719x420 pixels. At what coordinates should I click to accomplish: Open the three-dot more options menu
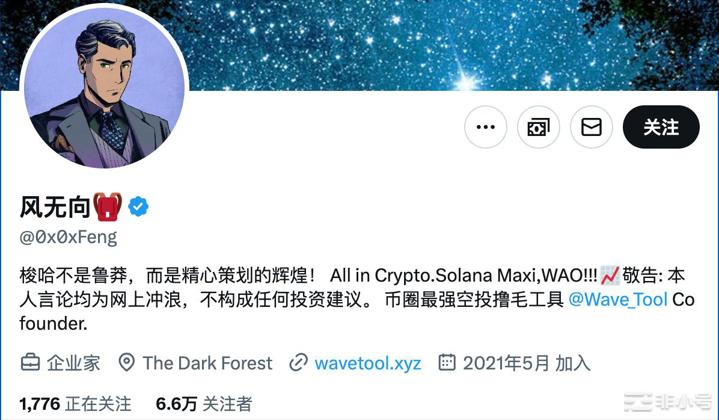tap(486, 127)
